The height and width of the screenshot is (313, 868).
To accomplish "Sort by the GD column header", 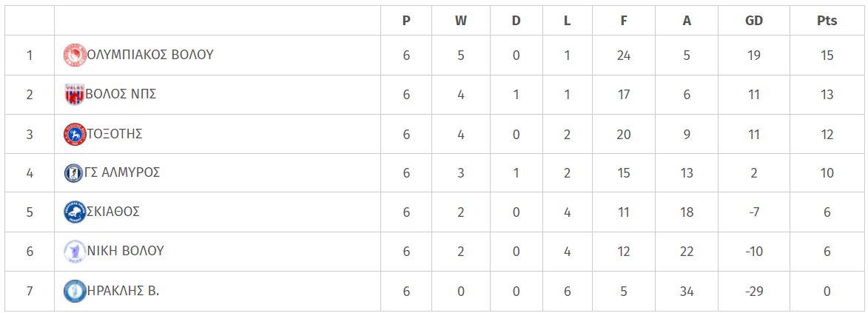I will 754,21.
